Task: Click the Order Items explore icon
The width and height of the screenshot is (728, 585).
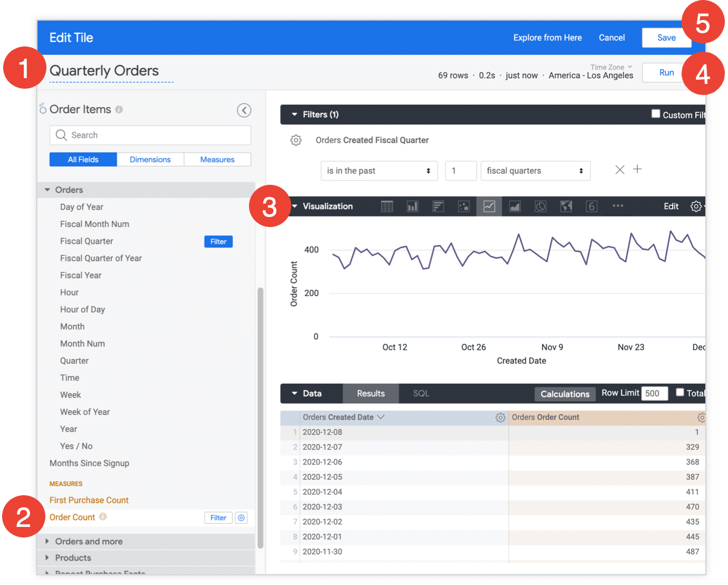Action: tap(43, 109)
